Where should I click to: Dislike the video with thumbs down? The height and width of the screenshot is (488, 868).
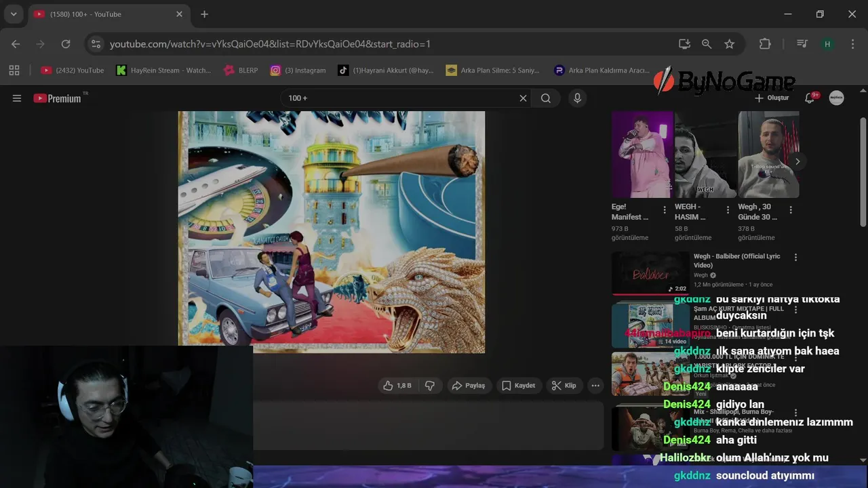pyautogui.click(x=430, y=386)
